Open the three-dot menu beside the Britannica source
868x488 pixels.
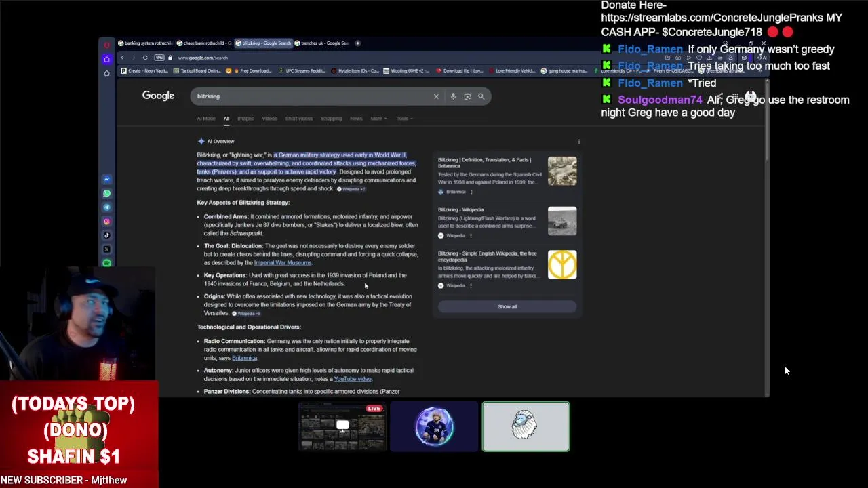click(x=471, y=192)
